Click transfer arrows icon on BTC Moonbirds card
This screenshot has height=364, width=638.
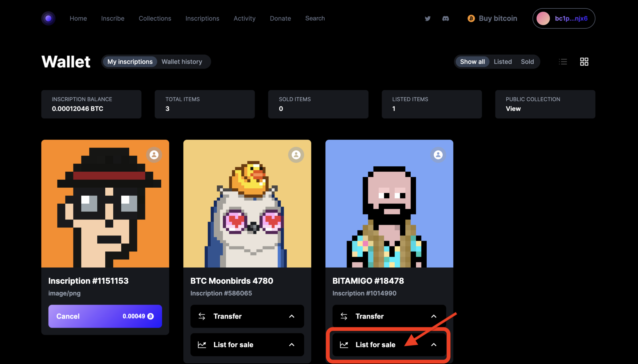202,316
